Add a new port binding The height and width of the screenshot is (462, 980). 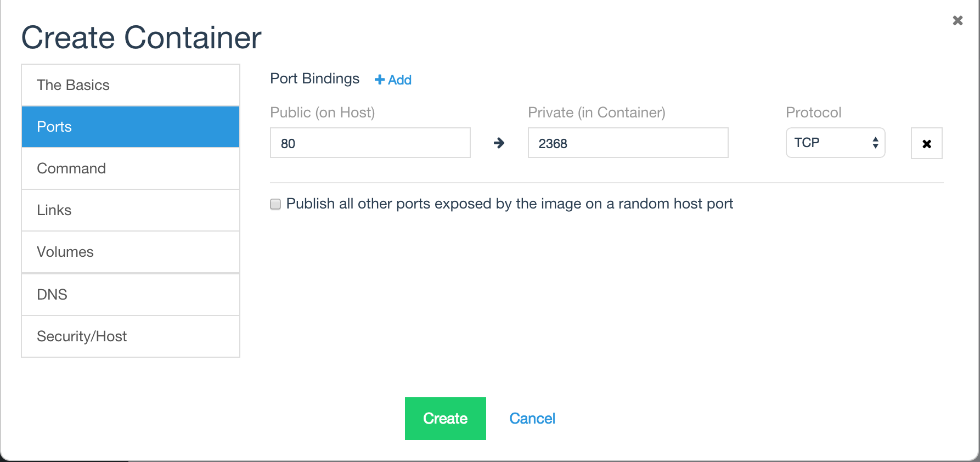point(393,80)
